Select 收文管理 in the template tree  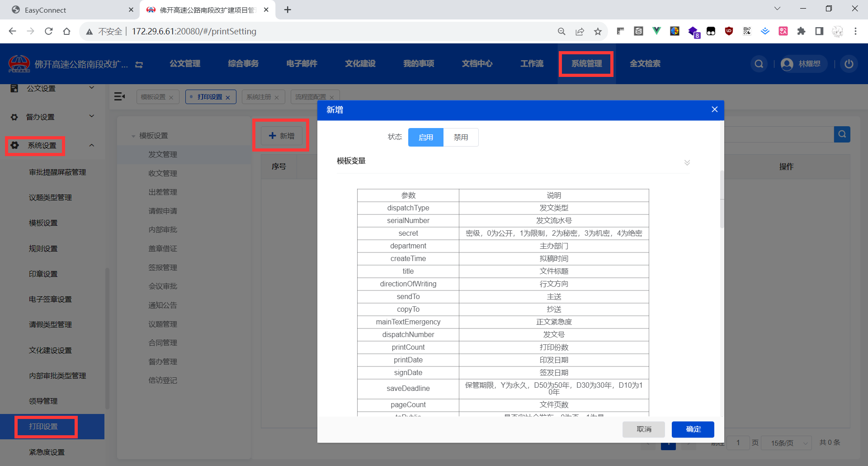[x=163, y=173]
